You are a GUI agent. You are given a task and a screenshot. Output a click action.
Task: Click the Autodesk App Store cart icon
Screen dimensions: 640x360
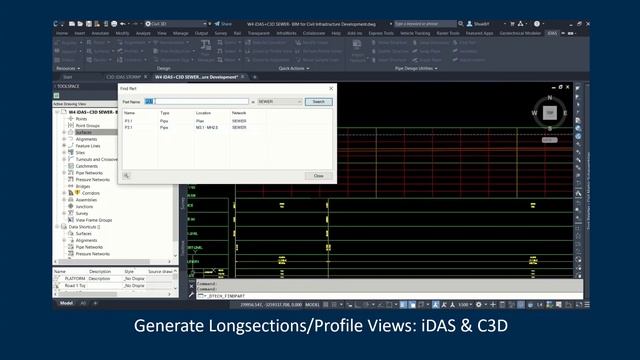(x=512, y=24)
